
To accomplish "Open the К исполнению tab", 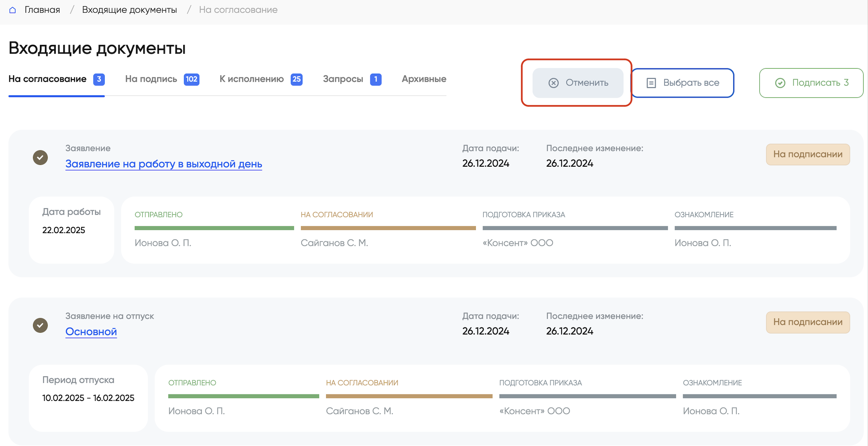I will [x=252, y=79].
